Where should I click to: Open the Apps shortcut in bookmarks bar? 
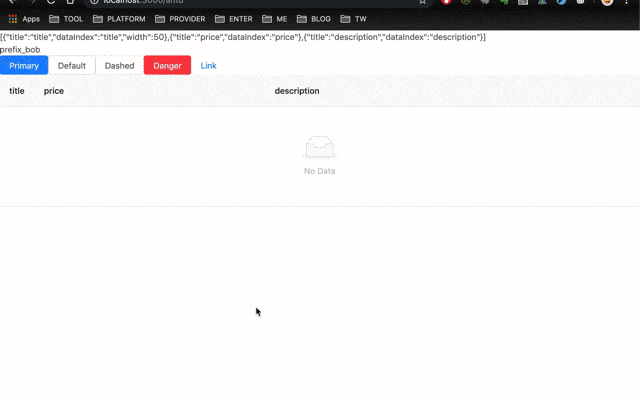tap(24, 19)
